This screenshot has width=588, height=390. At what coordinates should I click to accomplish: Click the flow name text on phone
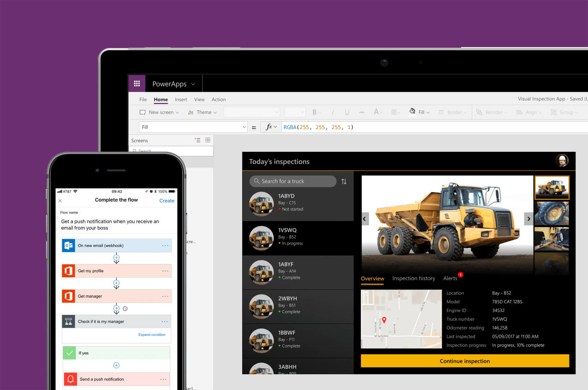coord(110,224)
